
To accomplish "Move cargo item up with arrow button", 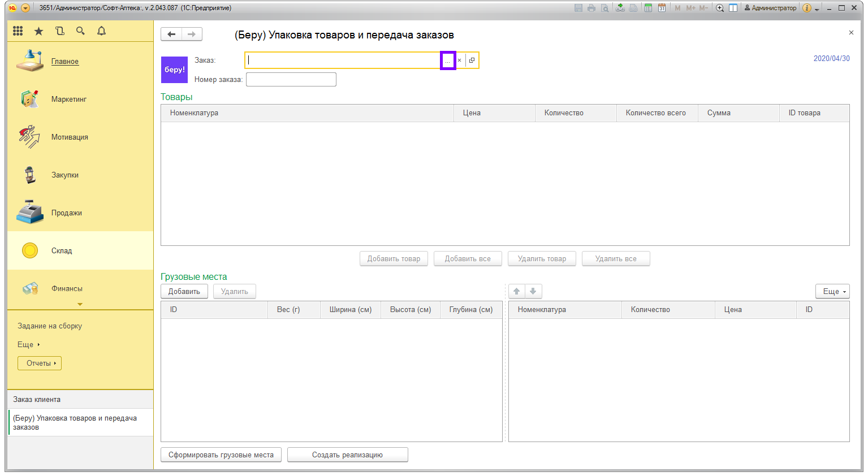I will pyautogui.click(x=516, y=292).
